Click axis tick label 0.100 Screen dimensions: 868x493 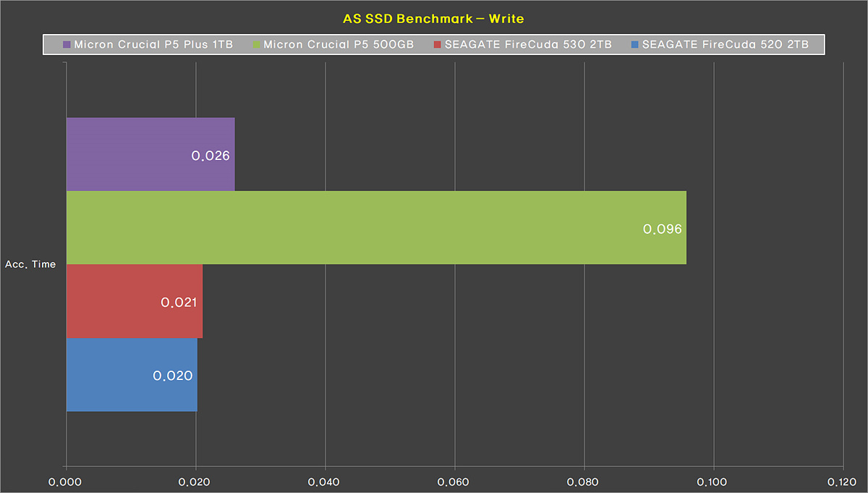click(713, 481)
